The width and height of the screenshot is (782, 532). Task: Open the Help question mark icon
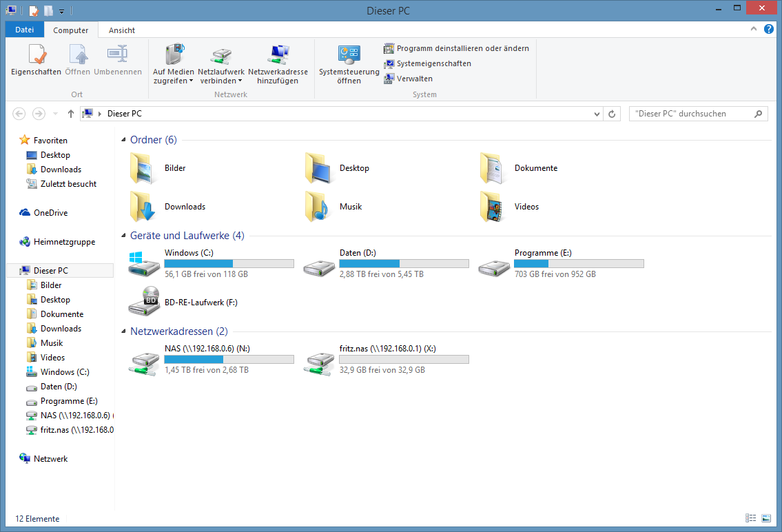click(769, 30)
